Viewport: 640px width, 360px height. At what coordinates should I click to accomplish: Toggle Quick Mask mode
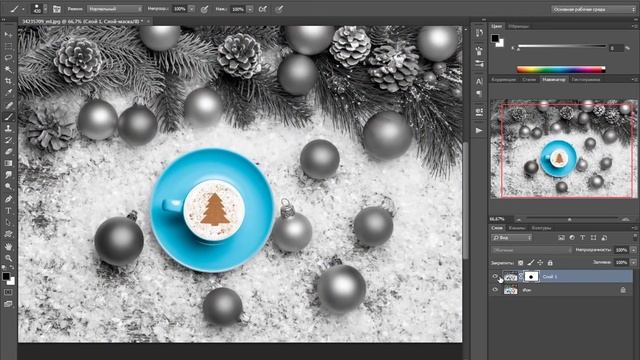coord(8,292)
